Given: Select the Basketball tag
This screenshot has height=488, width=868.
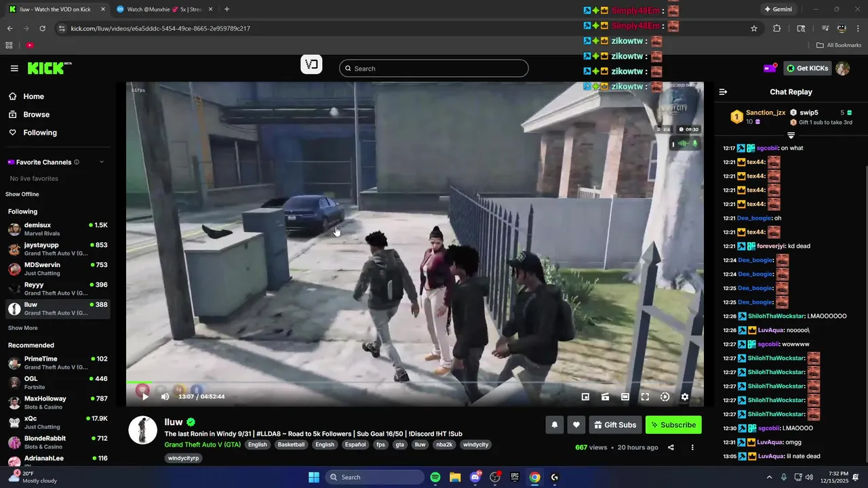Looking at the screenshot, I should pos(291,445).
